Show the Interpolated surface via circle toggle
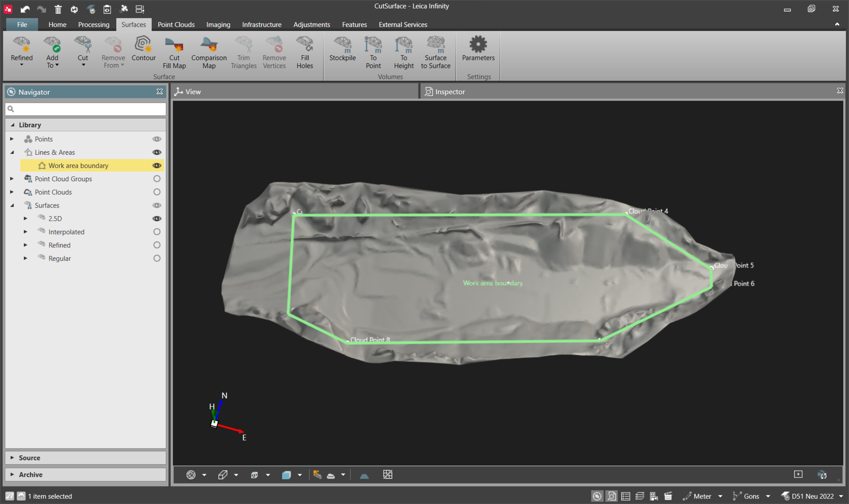 157,232
